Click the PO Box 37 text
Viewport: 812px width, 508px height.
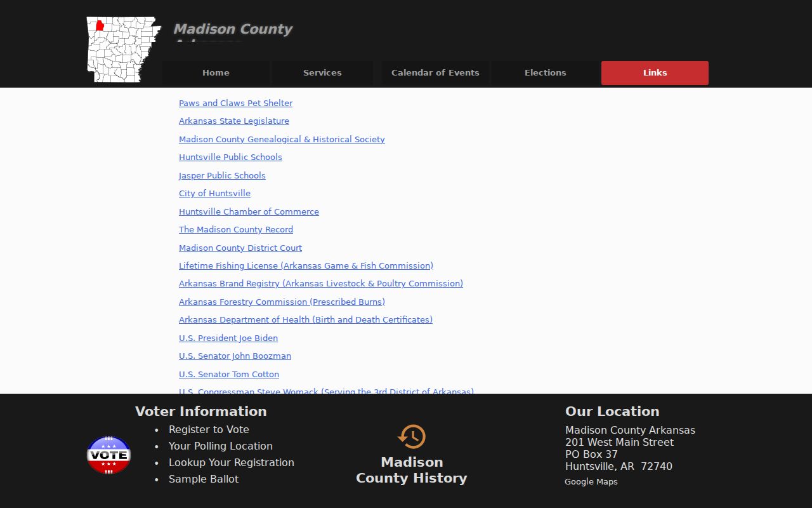591,455
